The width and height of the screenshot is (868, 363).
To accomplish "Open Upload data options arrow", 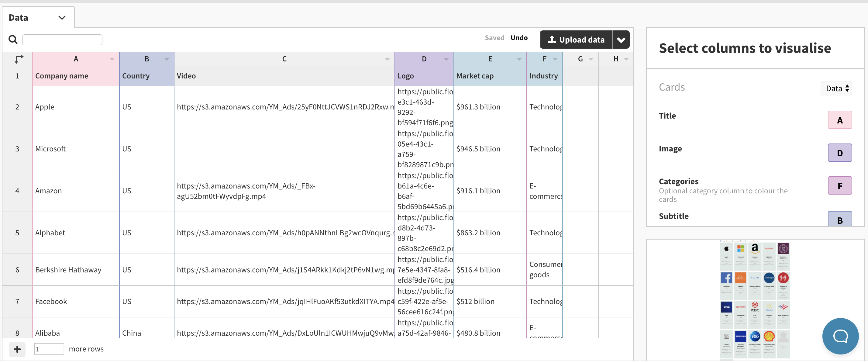I will pyautogui.click(x=621, y=40).
